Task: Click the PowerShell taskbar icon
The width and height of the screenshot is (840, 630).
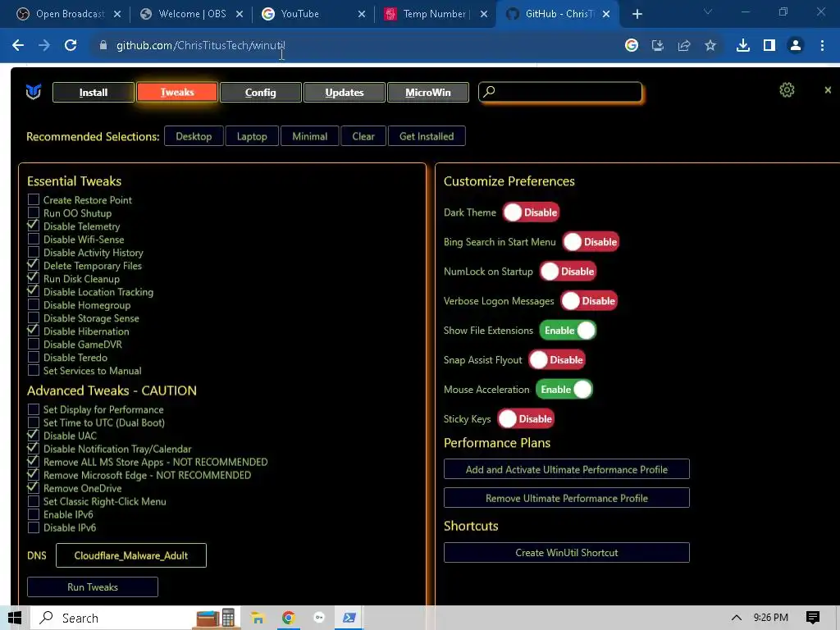Action: [x=349, y=618]
